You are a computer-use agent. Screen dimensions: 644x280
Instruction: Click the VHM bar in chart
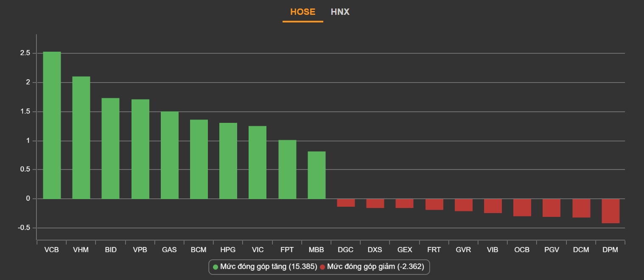tap(81, 138)
